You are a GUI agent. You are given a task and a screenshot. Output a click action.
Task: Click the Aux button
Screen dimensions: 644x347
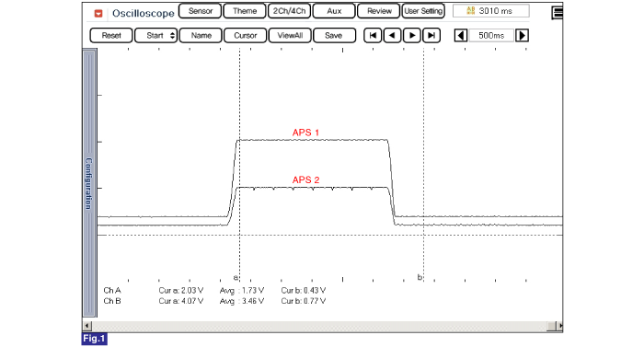click(x=334, y=11)
